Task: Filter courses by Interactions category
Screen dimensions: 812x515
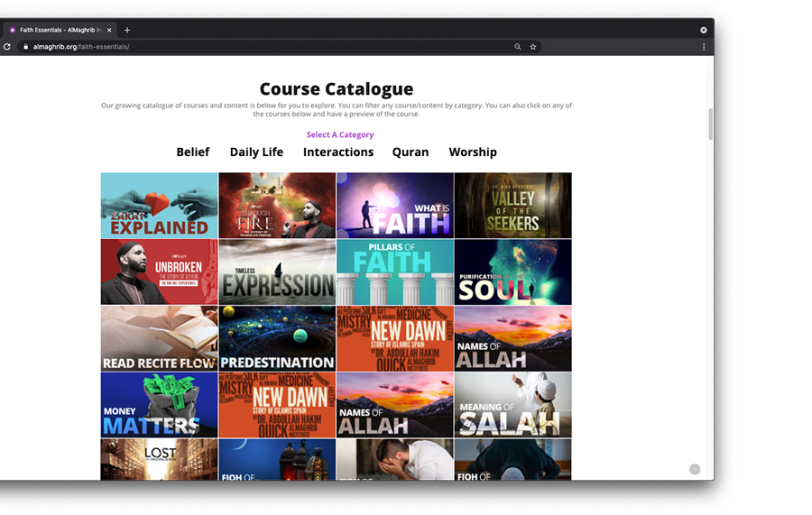Action: pos(338,152)
